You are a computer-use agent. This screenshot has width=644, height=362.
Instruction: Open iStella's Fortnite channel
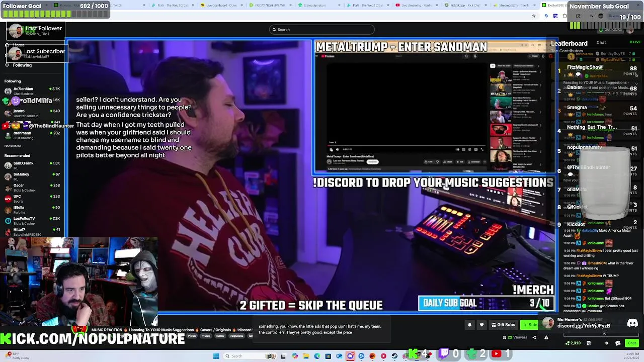pos(32,209)
